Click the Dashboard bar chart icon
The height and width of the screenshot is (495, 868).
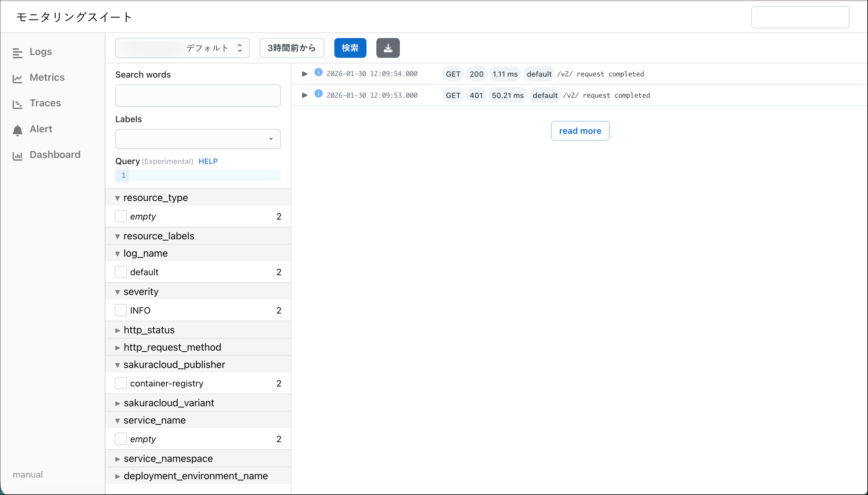click(x=17, y=156)
